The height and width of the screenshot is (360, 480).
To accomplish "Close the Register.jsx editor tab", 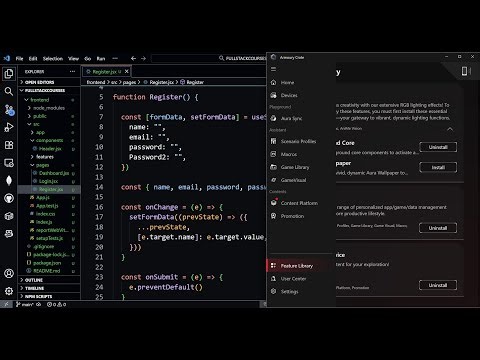I will 127,71.
